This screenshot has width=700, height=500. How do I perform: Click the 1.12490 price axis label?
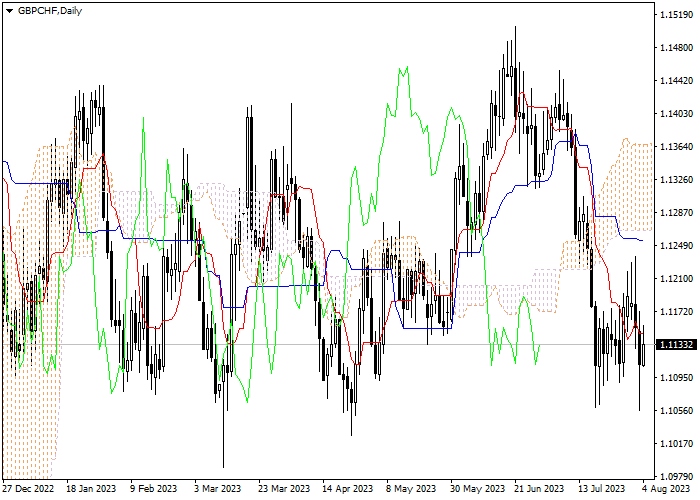pyautogui.click(x=676, y=246)
